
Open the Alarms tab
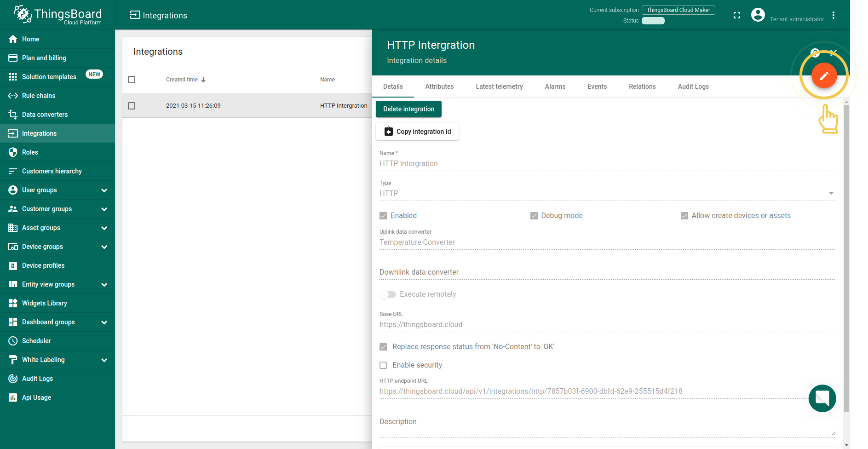tap(555, 86)
